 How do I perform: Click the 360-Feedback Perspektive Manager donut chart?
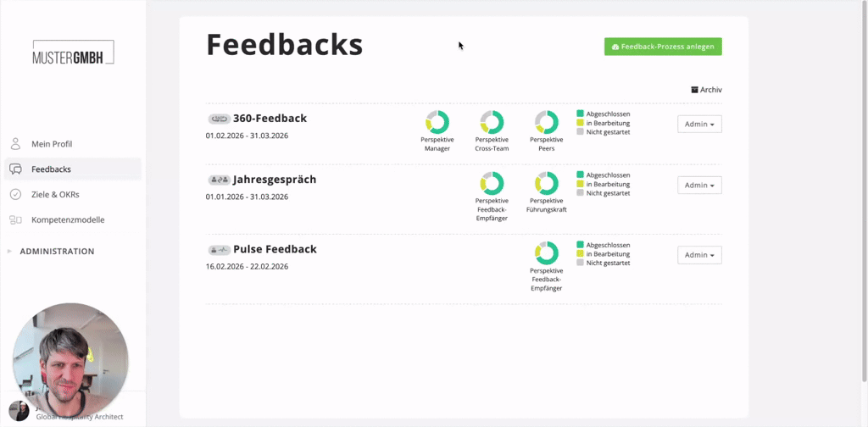click(437, 122)
